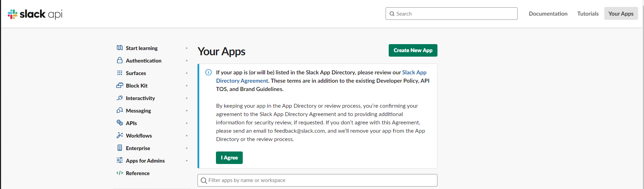Expand the Enterprise section arrow

pos(187,148)
